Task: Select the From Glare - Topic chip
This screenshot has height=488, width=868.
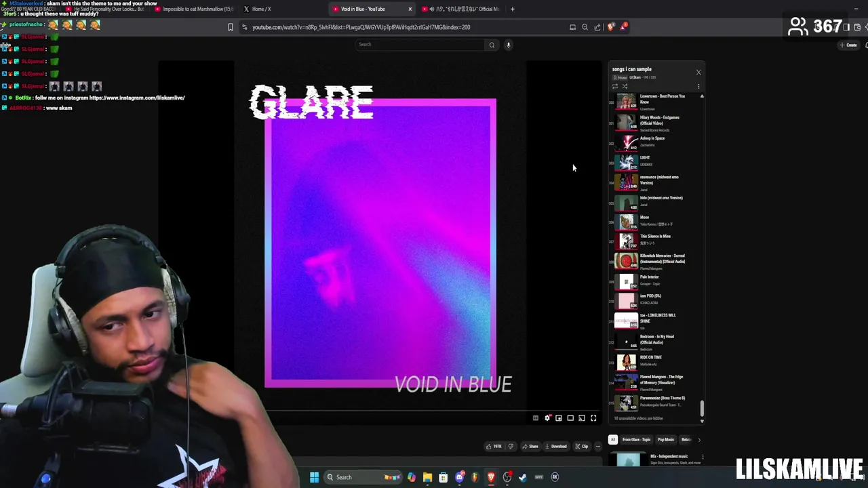Action: pyautogui.click(x=636, y=439)
